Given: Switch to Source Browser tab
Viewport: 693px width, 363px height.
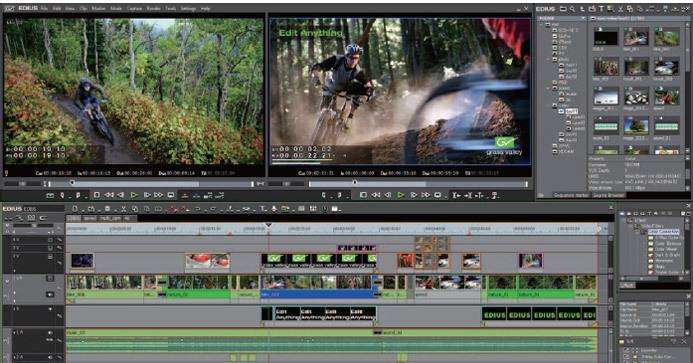Looking at the screenshot, I should 609,195.
